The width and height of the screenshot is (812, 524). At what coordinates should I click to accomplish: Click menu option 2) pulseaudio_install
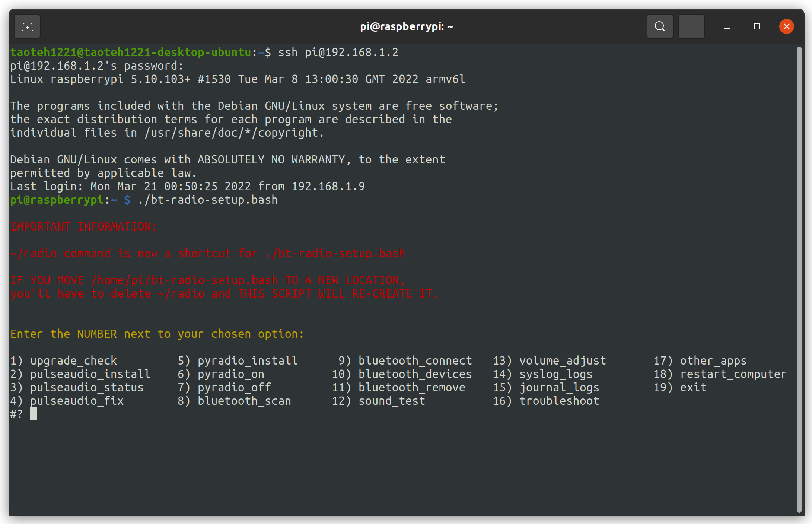tap(80, 374)
